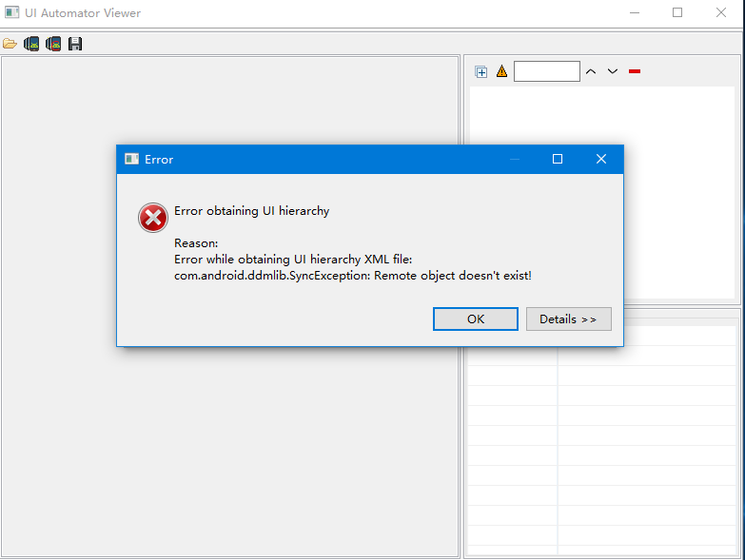Go to the previous search result with the up chevron
745x560 pixels.
click(x=591, y=71)
